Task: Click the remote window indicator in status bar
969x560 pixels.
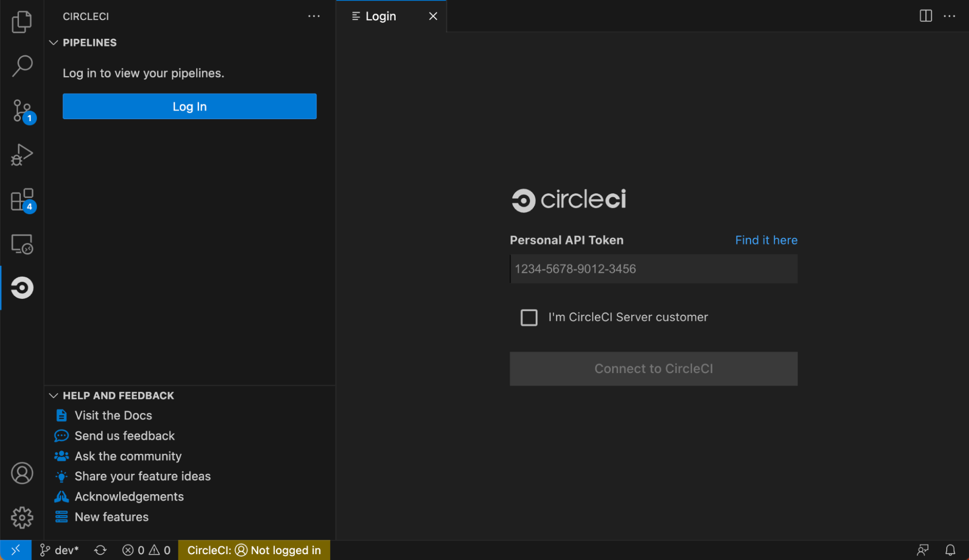Action: click(16, 550)
